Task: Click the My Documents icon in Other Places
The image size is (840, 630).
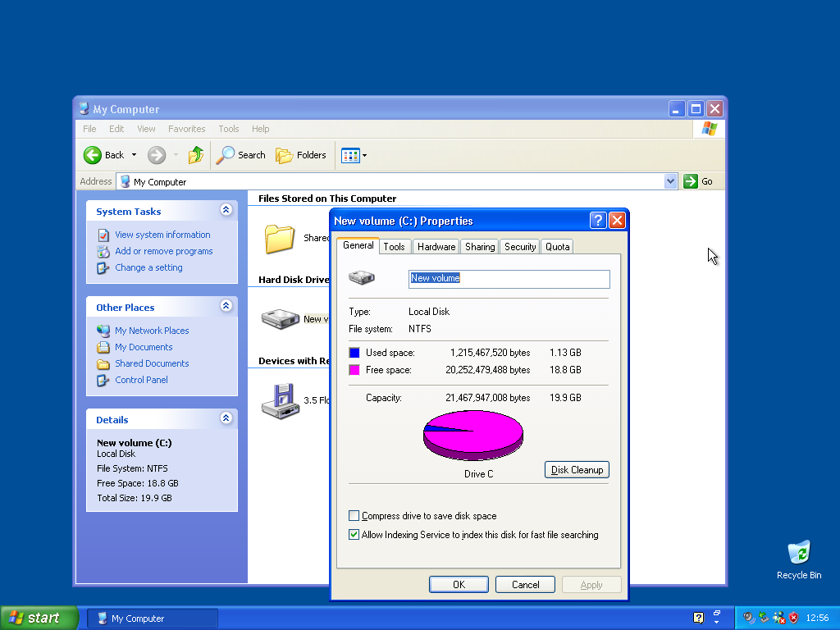Action: tap(103, 347)
